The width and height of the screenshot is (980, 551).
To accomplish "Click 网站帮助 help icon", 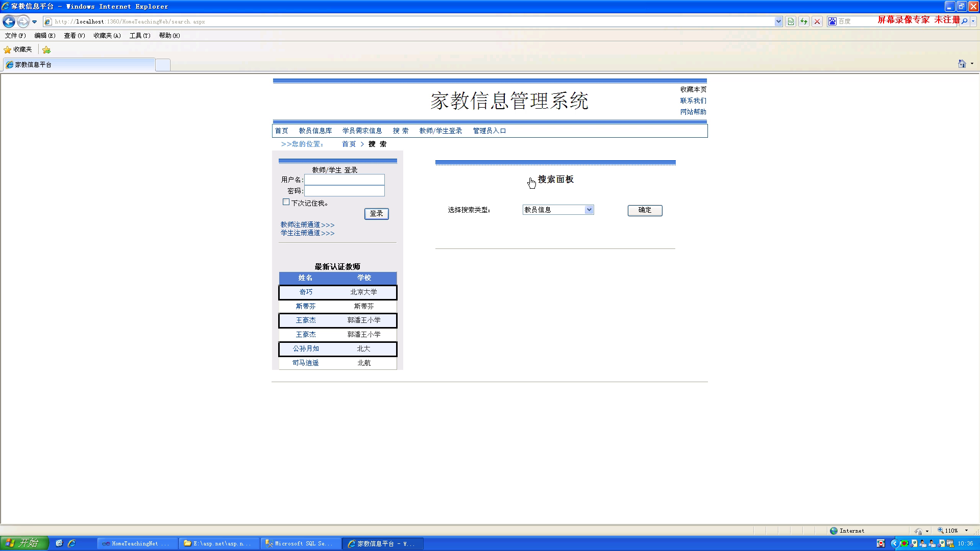I will click(693, 112).
